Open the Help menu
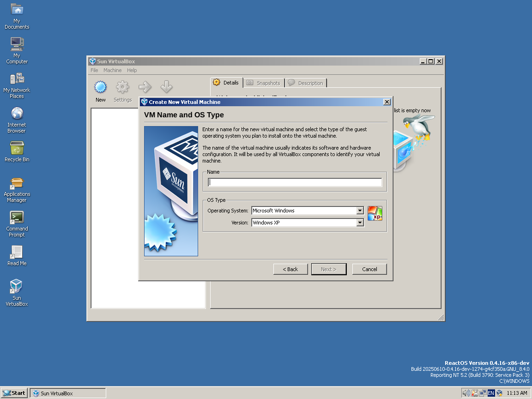Screen dimensions: 532x399 click(x=132, y=70)
